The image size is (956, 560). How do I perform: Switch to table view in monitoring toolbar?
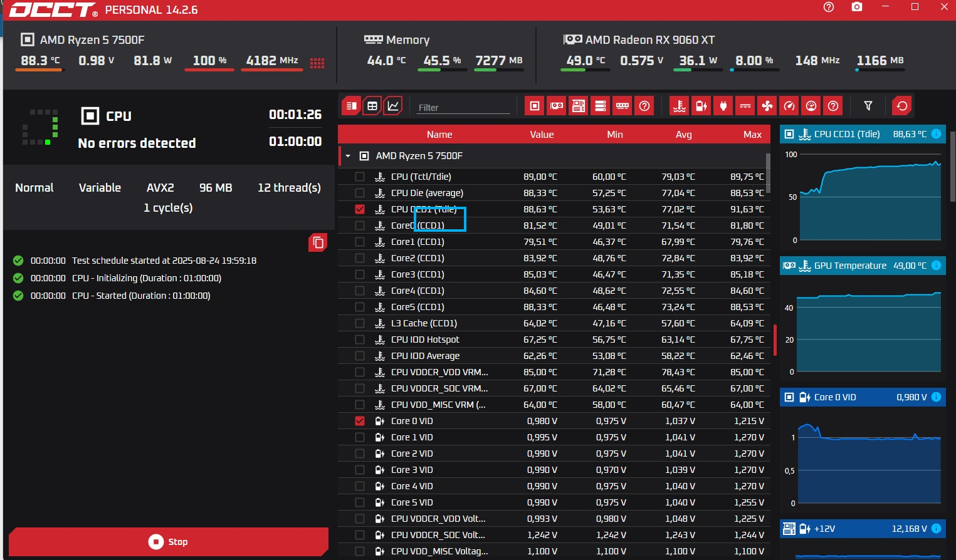[372, 106]
